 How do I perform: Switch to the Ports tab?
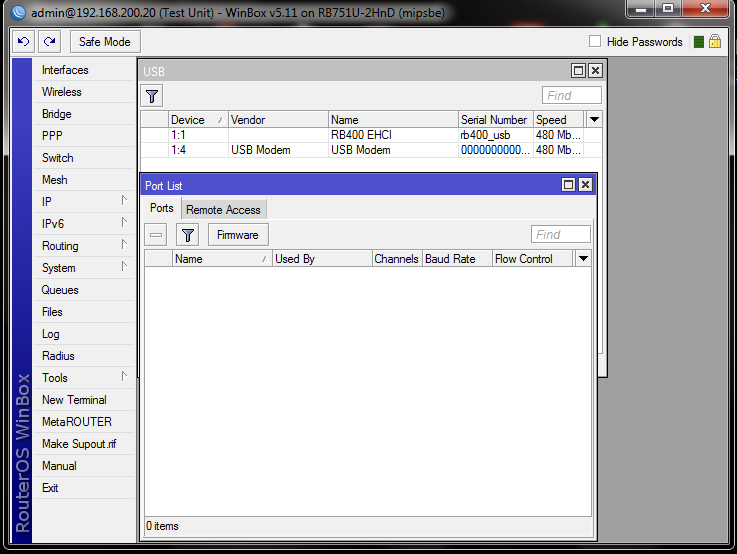point(161,208)
